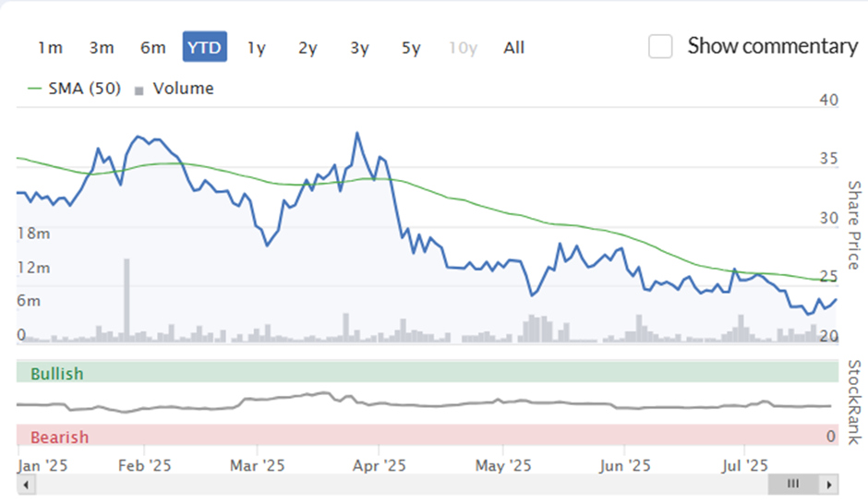The height and width of the screenshot is (504, 868).
Task: Switch to the 6m range
Action: [x=152, y=48]
